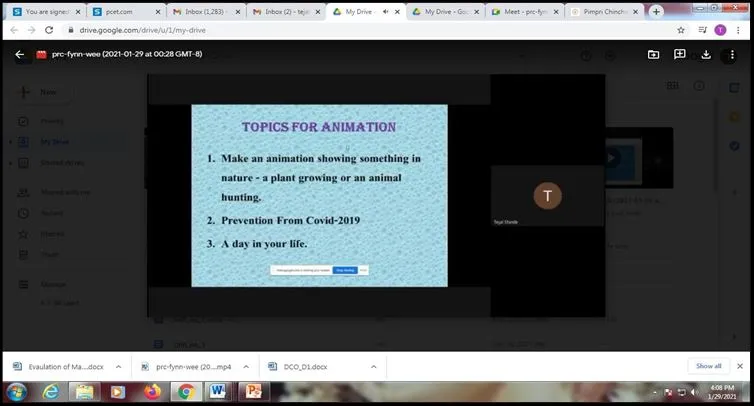The height and width of the screenshot is (406, 754).
Task: Close the downloads bar
Action: (740, 366)
